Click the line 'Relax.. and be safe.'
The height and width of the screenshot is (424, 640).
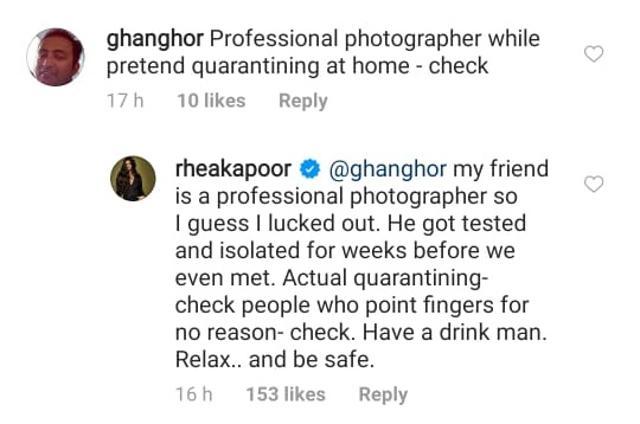click(x=275, y=360)
